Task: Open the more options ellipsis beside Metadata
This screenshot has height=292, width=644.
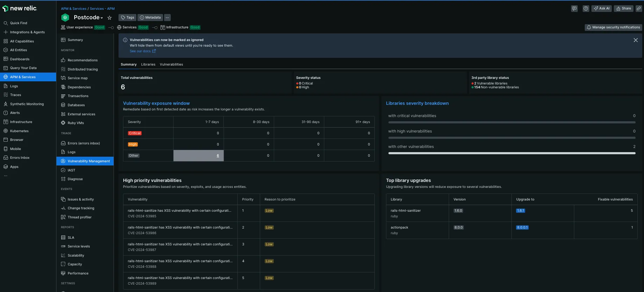Action: click(167, 18)
